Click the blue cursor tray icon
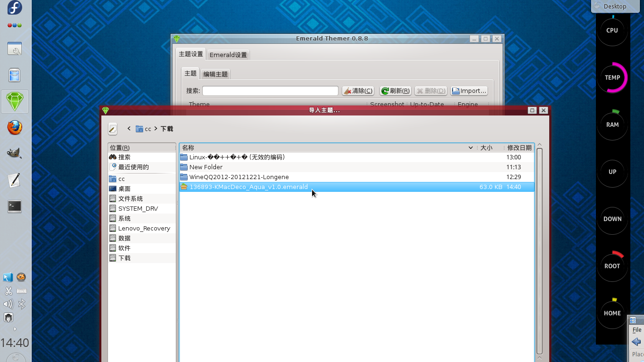The height and width of the screenshot is (362, 644). [x=8, y=278]
